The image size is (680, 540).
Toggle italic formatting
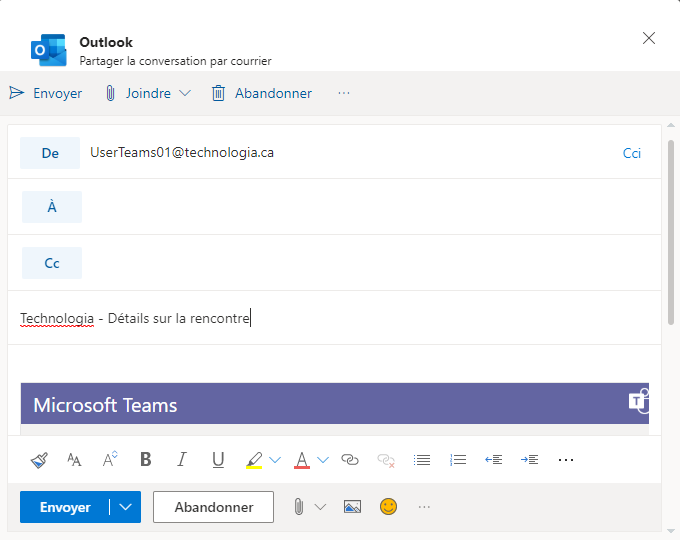pos(182,459)
